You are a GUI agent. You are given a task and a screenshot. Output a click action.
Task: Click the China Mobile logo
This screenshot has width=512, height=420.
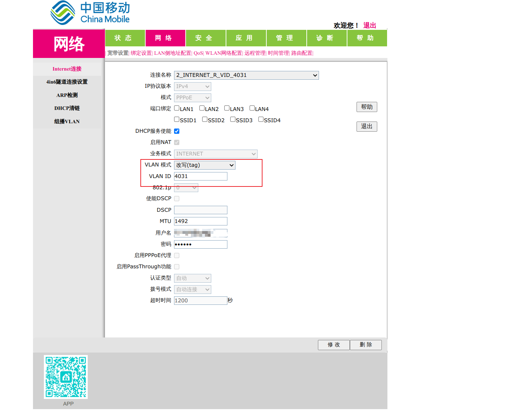pyautogui.click(x=90, y=13)
